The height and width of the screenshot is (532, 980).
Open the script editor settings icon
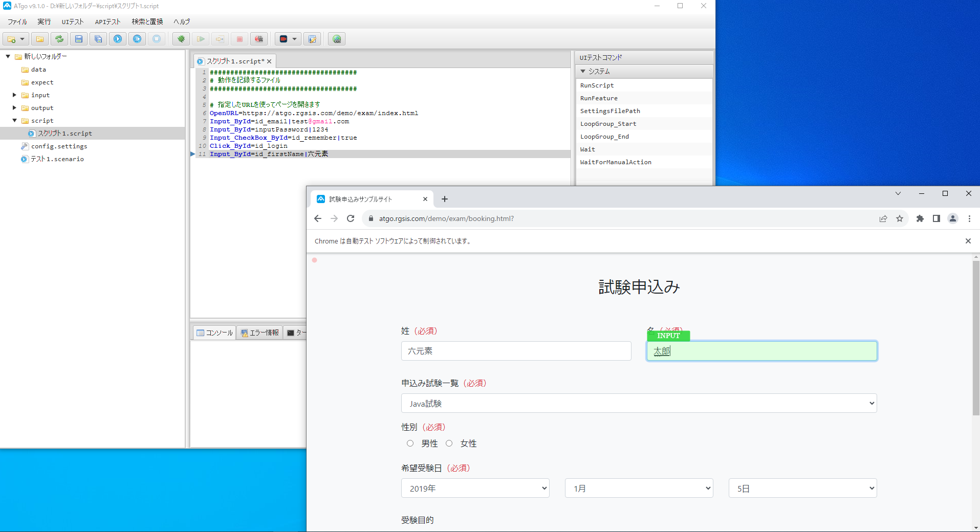(x=312, y=39)
